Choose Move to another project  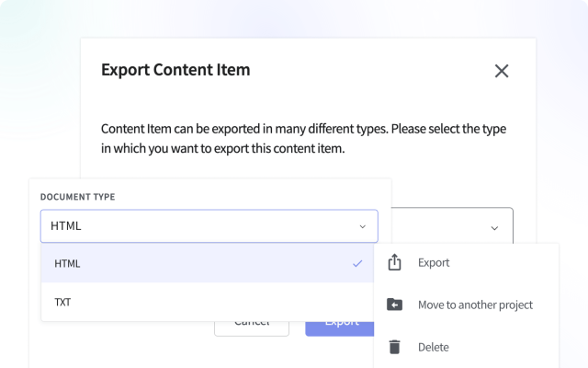(x=475, y=305)
